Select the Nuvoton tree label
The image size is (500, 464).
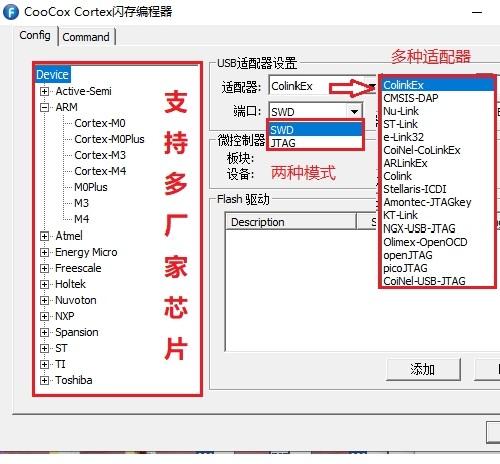(x=76, y=300)
